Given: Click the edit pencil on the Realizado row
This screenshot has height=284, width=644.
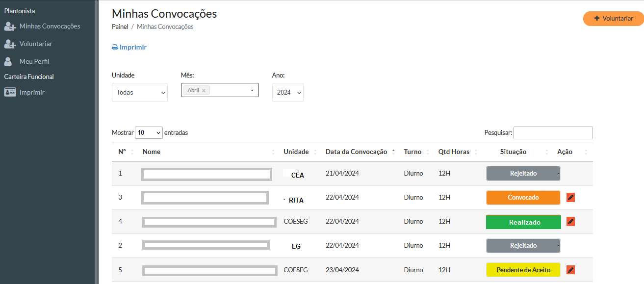Looking at the screenshot, I should [570, 221].
